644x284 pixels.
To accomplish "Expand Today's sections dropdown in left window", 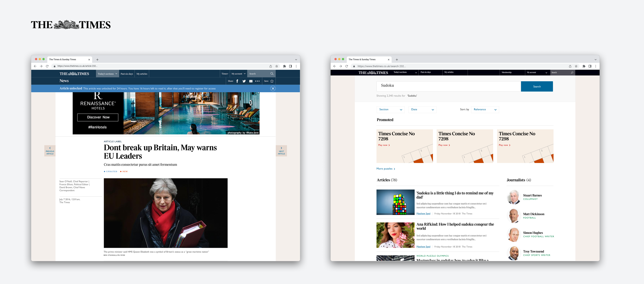I will click(107, 74).
